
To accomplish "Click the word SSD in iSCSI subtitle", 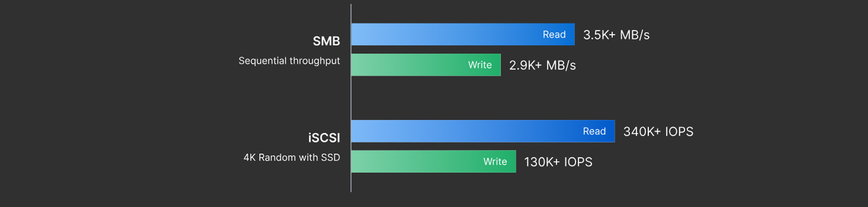I will [330, 158].
